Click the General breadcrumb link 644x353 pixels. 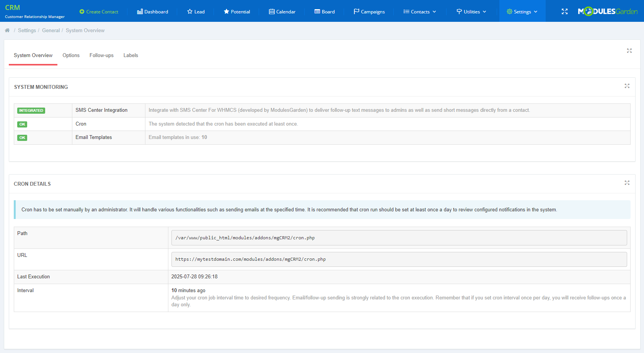pos(51,30)
